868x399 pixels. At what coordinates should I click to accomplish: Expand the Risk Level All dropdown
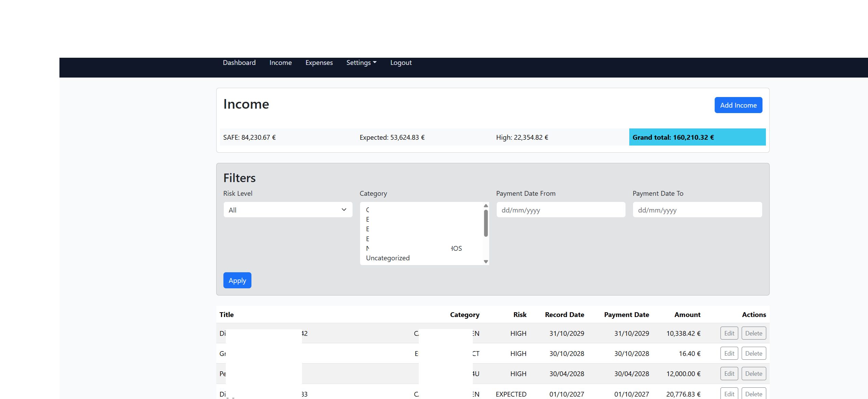point(288,210)
